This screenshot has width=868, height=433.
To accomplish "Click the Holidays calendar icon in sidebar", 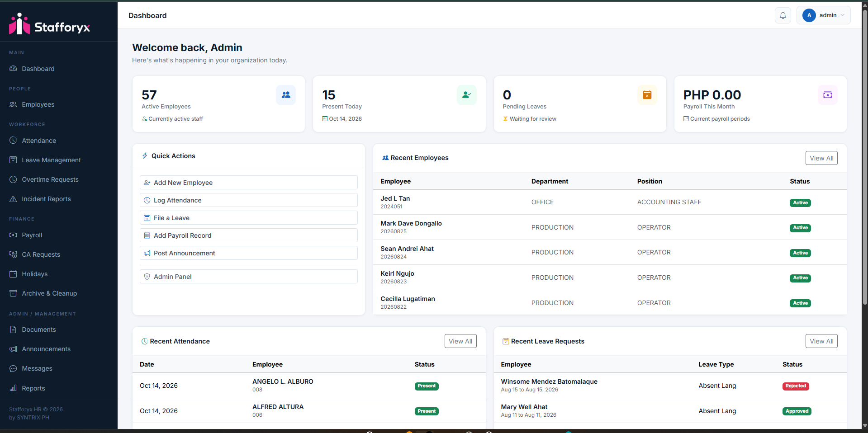I will [13, 274].
